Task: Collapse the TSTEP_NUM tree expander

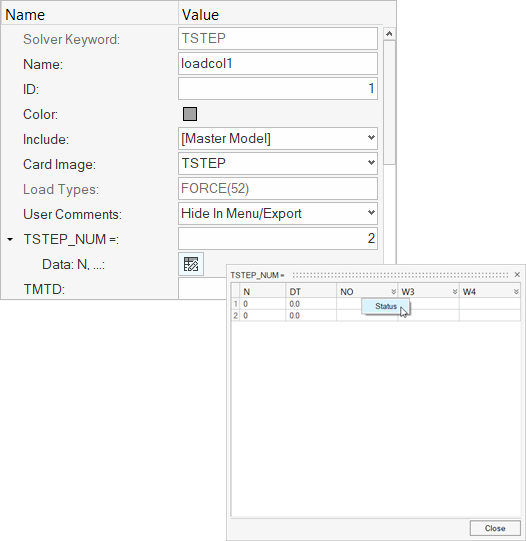Action: [10, 239]
